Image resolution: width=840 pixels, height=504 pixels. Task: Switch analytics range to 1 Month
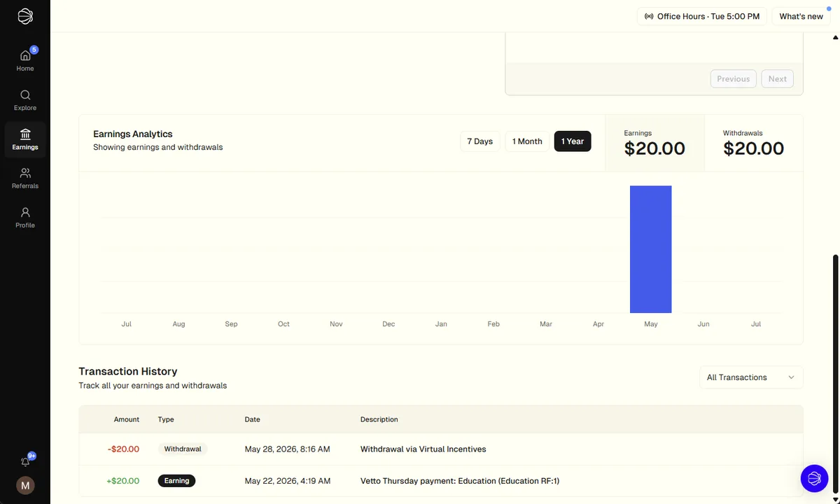point(527,141)
